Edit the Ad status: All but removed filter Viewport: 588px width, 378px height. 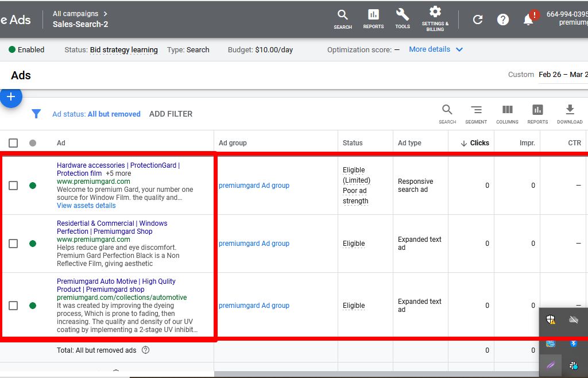(x=96, y=114)
